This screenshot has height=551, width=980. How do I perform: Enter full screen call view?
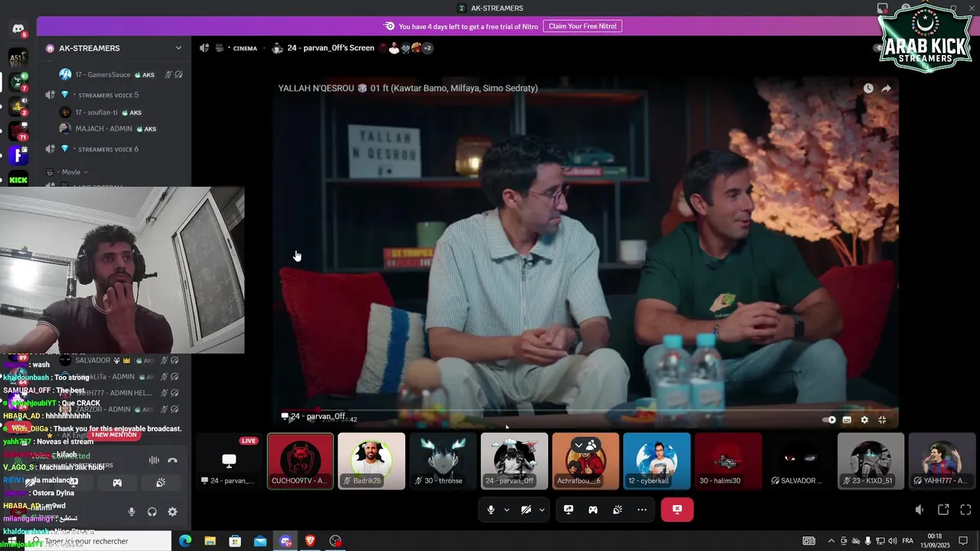click(965, 510)
